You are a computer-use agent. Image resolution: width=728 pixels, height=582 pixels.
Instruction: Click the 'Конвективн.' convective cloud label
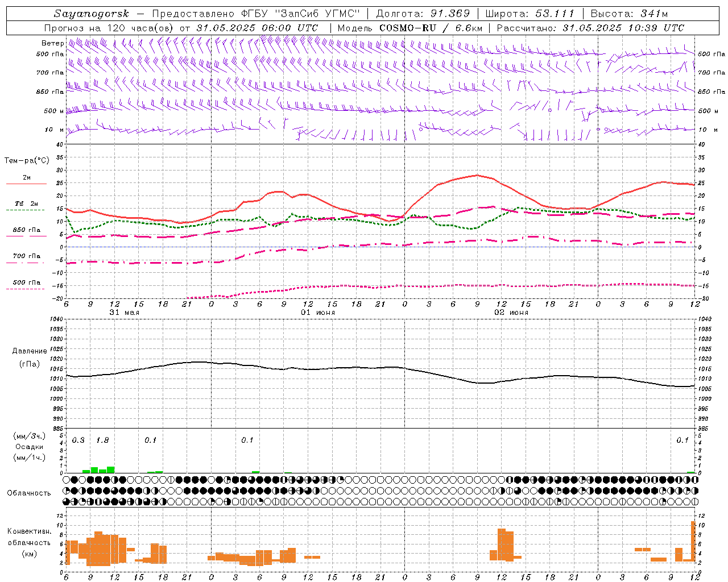[29, 531]
